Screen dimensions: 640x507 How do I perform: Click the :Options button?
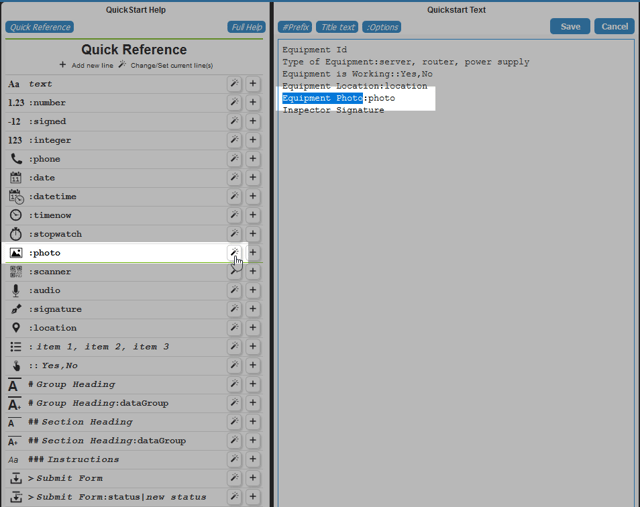click(x=382, y=27)
